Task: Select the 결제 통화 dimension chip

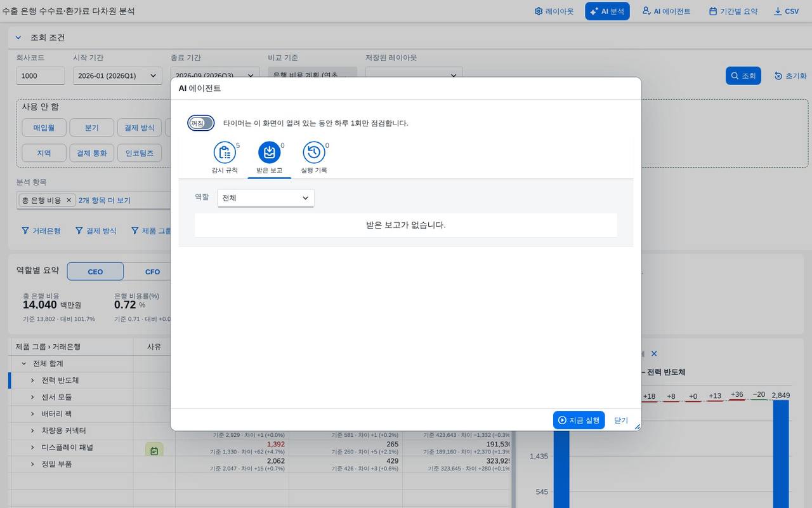Action: click(x=92, y=153)
